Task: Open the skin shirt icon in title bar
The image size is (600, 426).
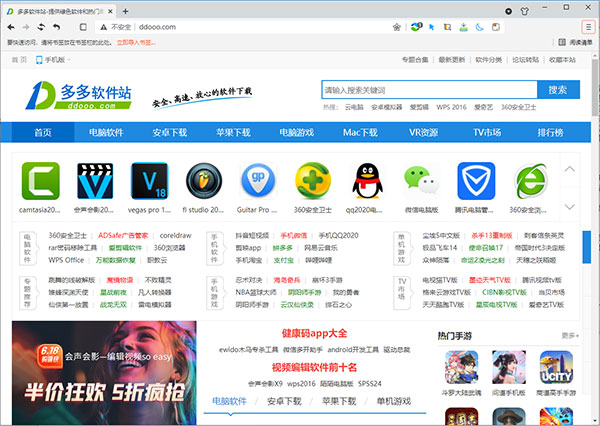Action: [x=525, y=11]
